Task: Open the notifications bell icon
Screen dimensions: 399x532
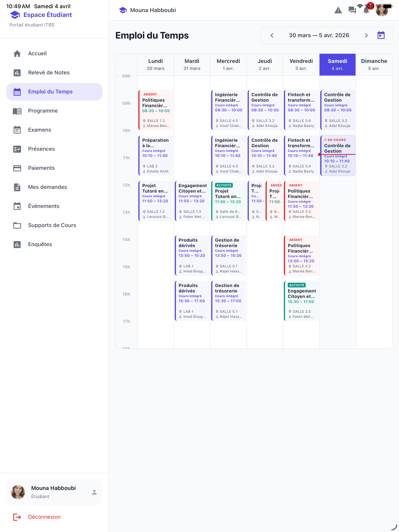Action: coord(366,10)
